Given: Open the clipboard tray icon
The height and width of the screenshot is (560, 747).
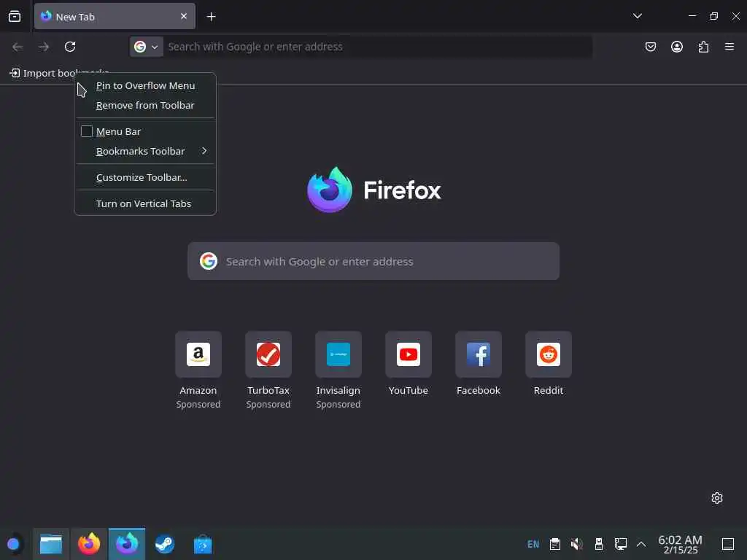Looking at the screenshot, I should click(555, 544).
